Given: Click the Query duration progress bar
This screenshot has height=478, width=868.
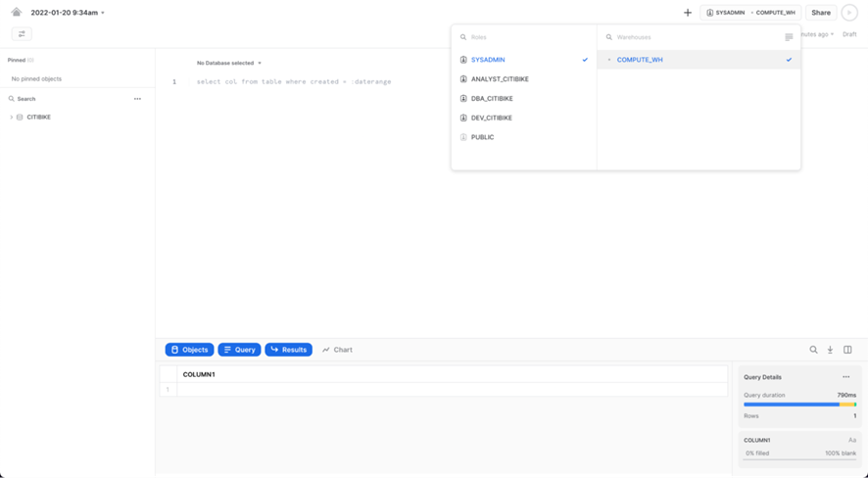Looking at the screenshot, I should [799, 405].
